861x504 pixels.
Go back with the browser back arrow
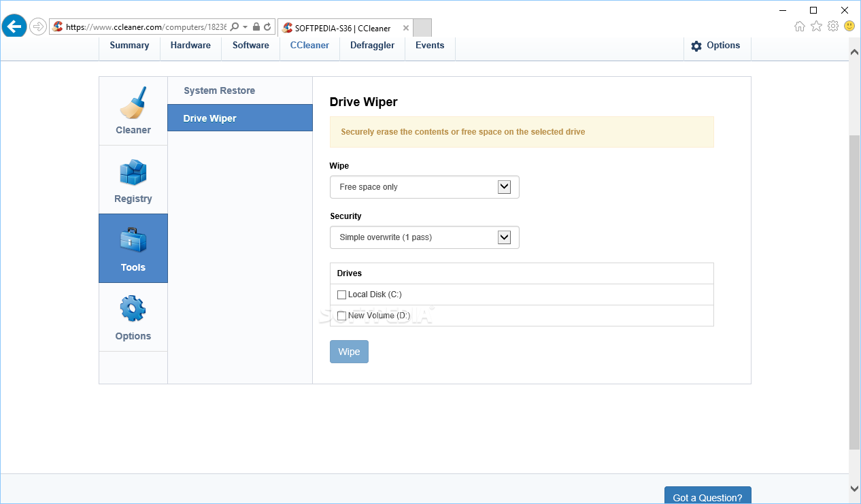click(14, 27)
